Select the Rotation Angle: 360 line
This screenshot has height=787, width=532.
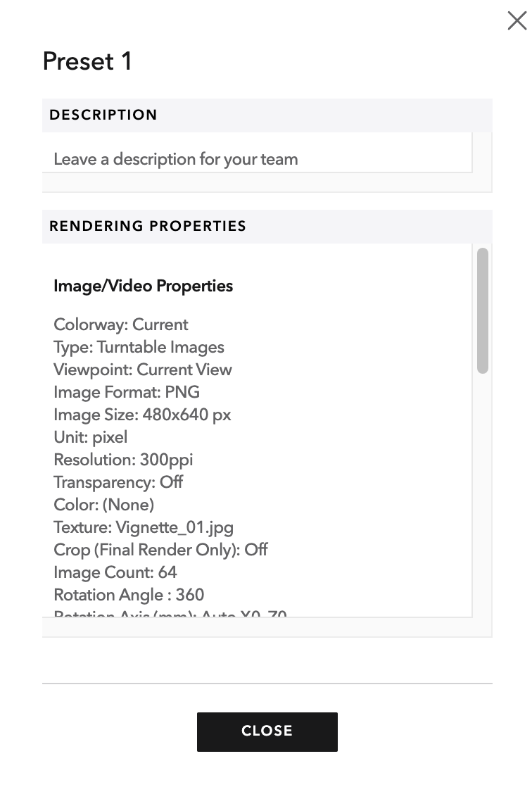click(128, 595)
